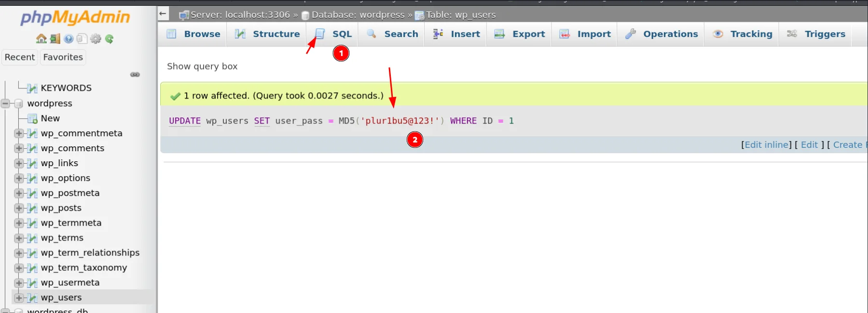
Task: Open the Tracking tab
Action: pyautogui.click(x=742, y=34)
